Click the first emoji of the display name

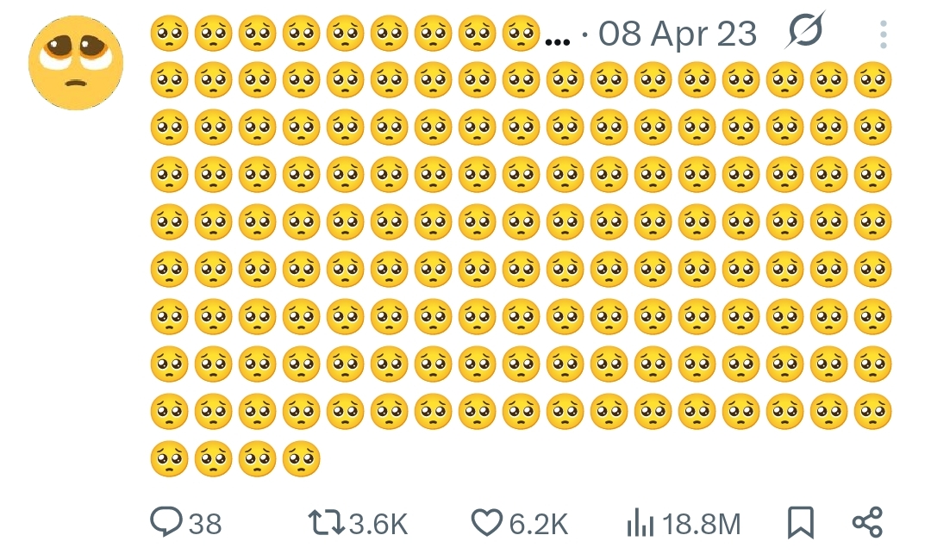pos(169,34)
